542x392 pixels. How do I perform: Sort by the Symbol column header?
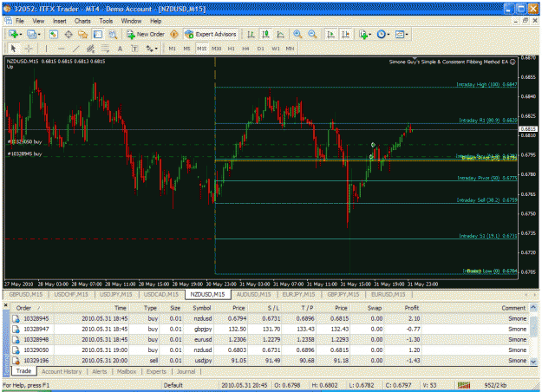(201, 308)
